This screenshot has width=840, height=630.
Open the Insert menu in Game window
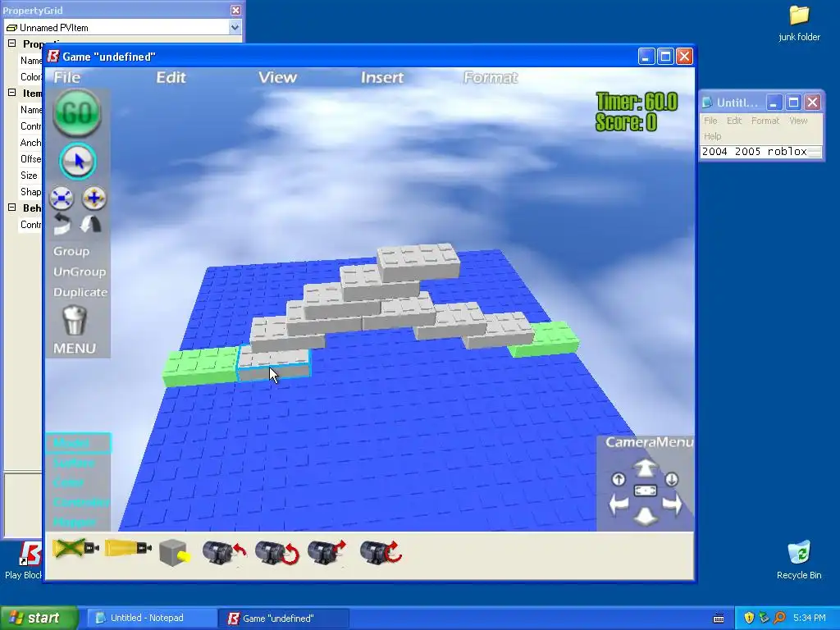(382, 78)
